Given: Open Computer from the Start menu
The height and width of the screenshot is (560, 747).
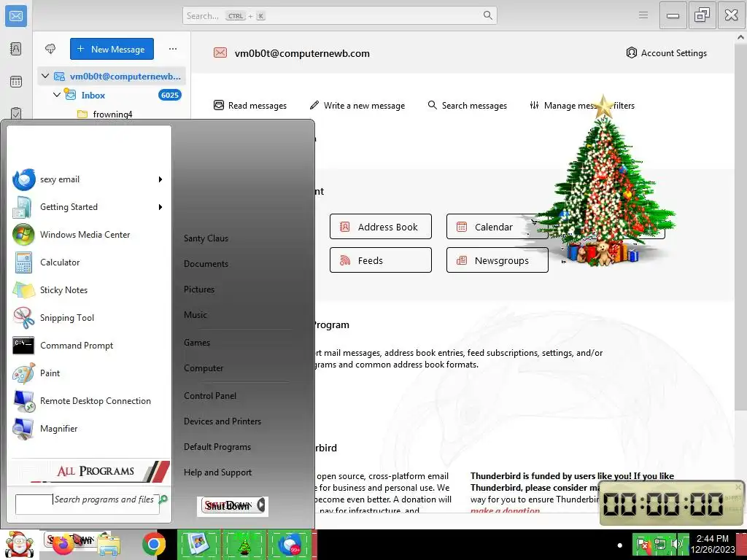Looking at the screenshot, I should tap(204, 368).
